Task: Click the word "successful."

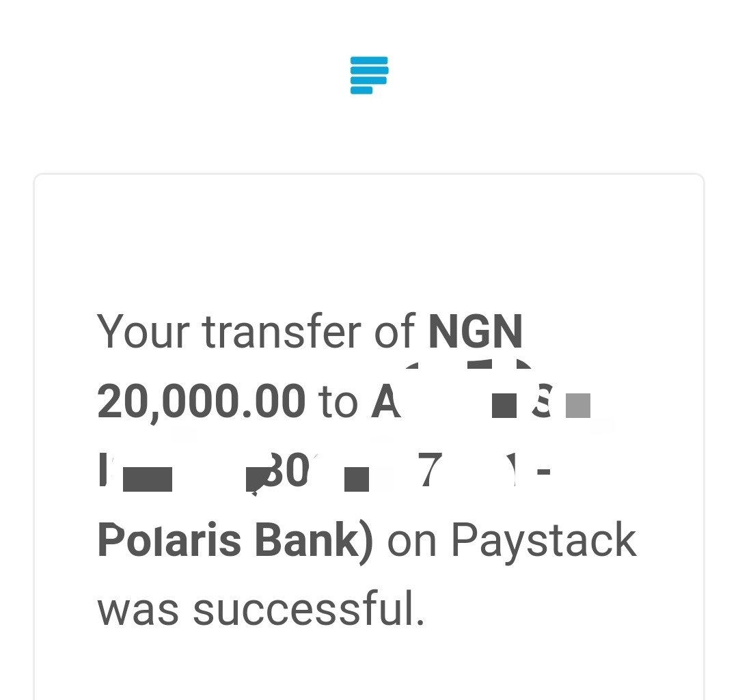Action: tap(309, 608)
